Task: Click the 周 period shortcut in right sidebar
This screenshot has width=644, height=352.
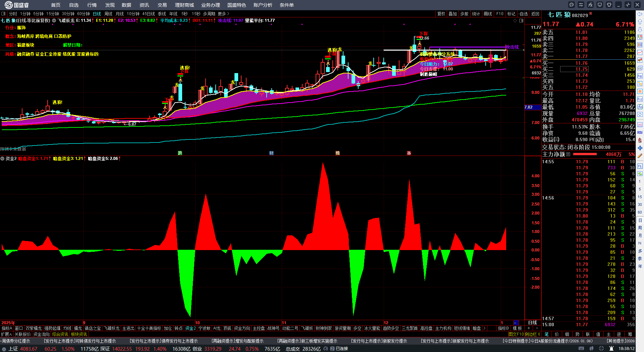Action: click(640, 228)
